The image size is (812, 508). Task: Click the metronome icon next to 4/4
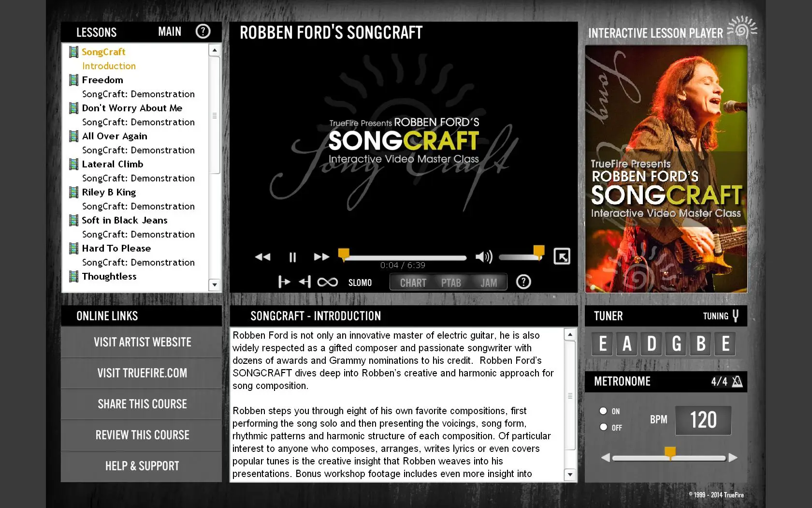737,381
